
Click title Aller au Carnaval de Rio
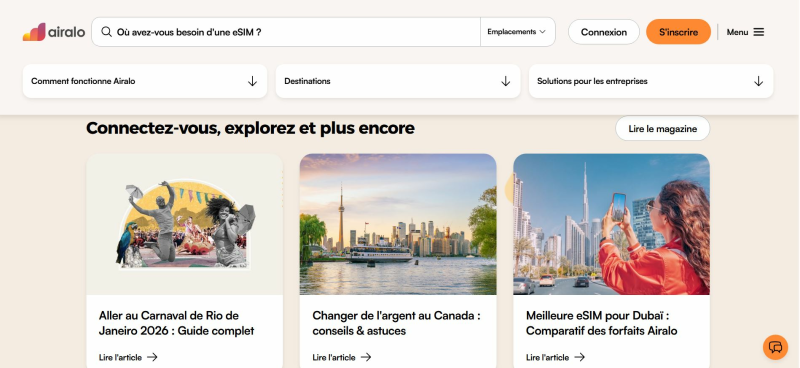click(177, 323)
